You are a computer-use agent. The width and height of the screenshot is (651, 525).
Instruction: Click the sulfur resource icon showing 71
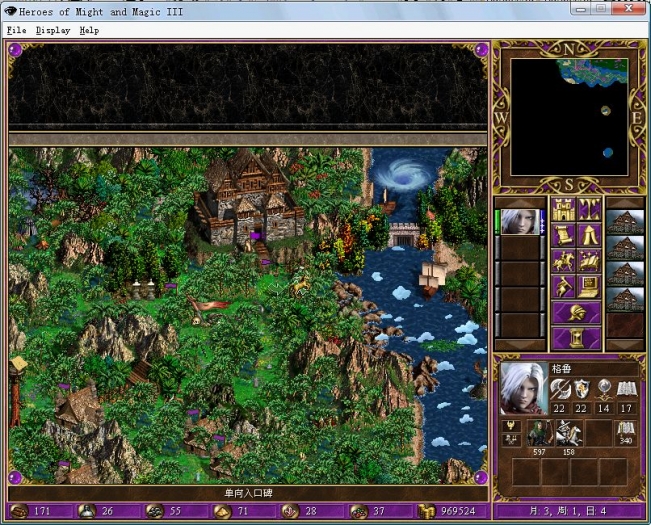pos(222,511)
